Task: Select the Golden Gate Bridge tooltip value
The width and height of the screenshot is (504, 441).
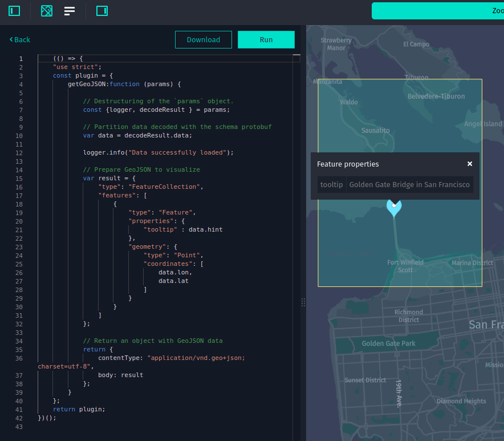Action: (410, 184)
